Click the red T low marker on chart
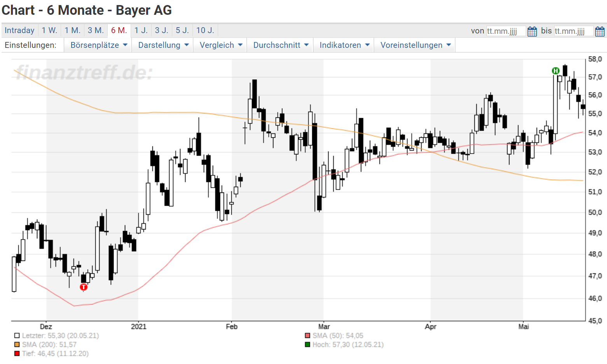 click(84, 287)
